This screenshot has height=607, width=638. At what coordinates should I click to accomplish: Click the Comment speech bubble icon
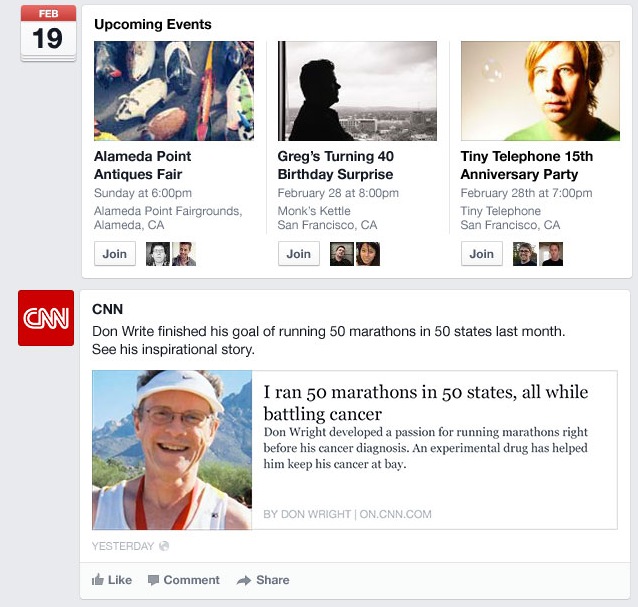pos(153,580)
